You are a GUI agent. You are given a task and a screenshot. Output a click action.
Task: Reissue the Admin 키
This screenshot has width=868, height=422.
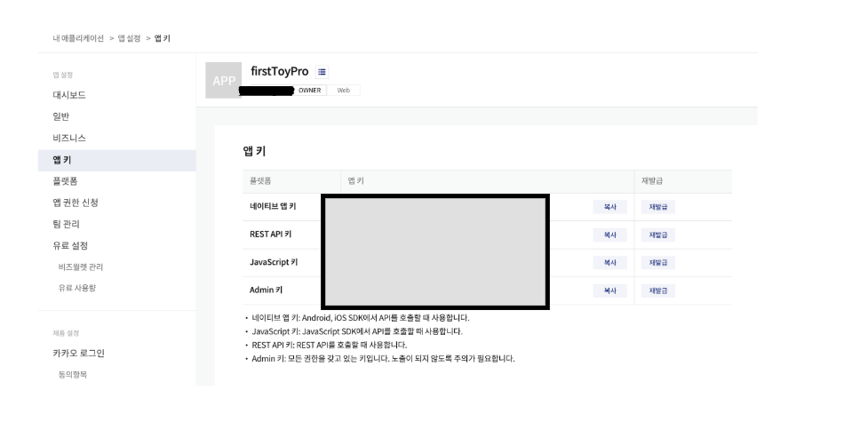coord(658,291)
